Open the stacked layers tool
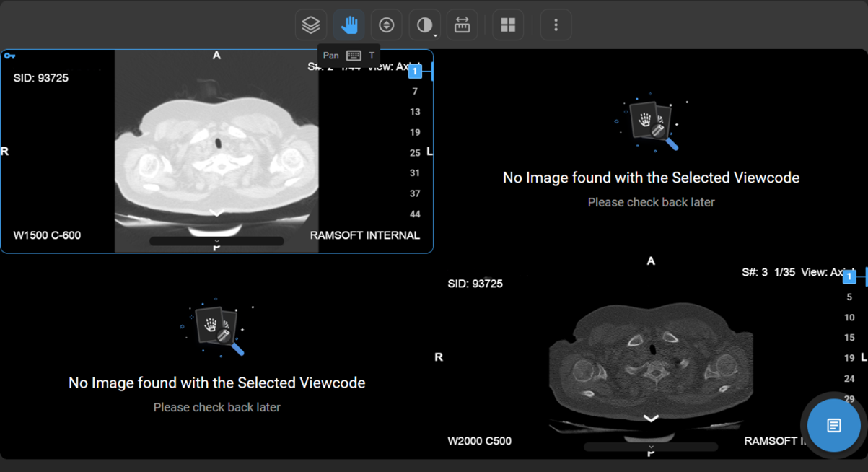Image resolution: width=868 pixels, height=472 pixels. point(311,25)
